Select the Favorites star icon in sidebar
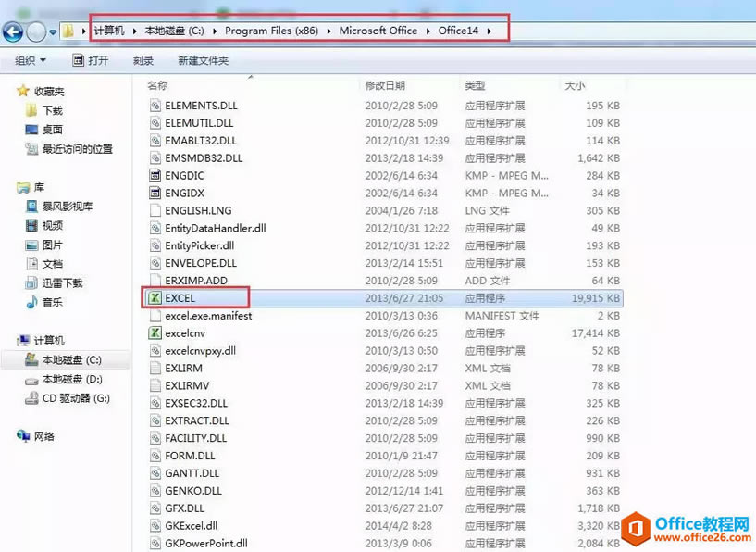 click(23, 91)
